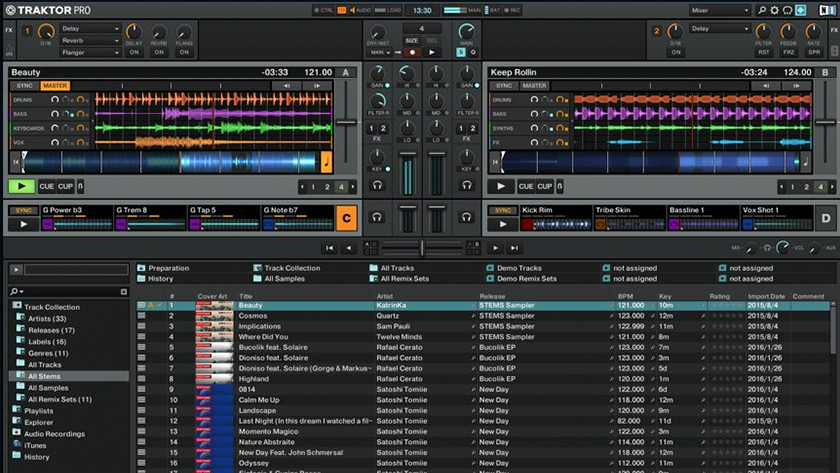Click the Preparation favorite folder icon
Image resolution: width=840 pixels, height=473 pixels.
point(141,268)
